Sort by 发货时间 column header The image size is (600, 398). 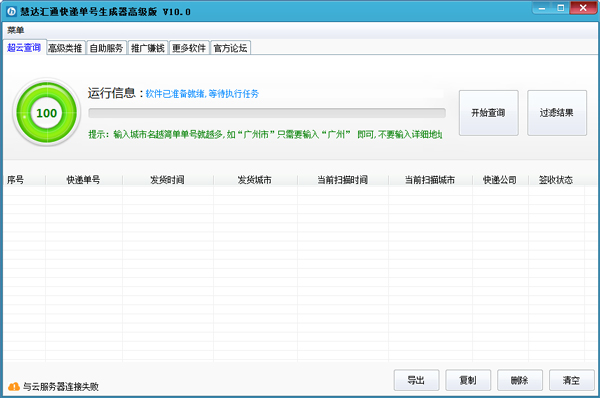point(168,180)
